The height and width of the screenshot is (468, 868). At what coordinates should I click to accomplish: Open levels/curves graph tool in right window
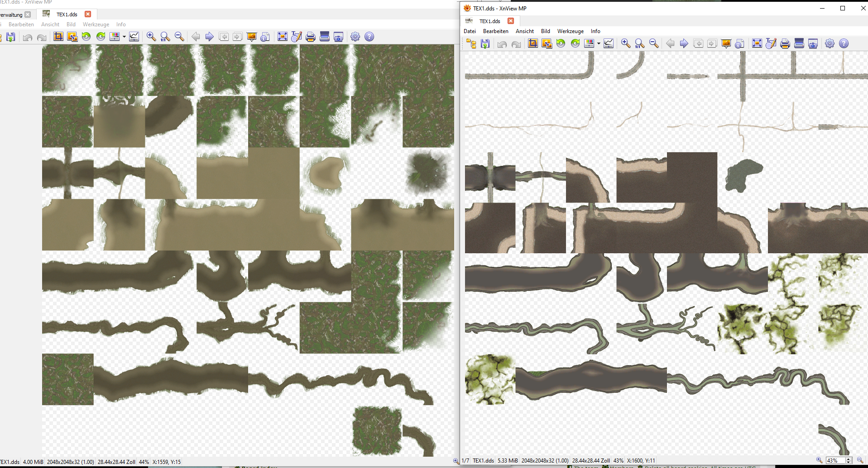coord(609,43)
